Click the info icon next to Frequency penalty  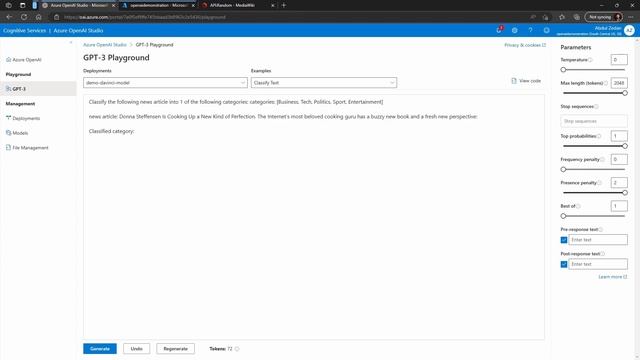click(x=602, y=160)
